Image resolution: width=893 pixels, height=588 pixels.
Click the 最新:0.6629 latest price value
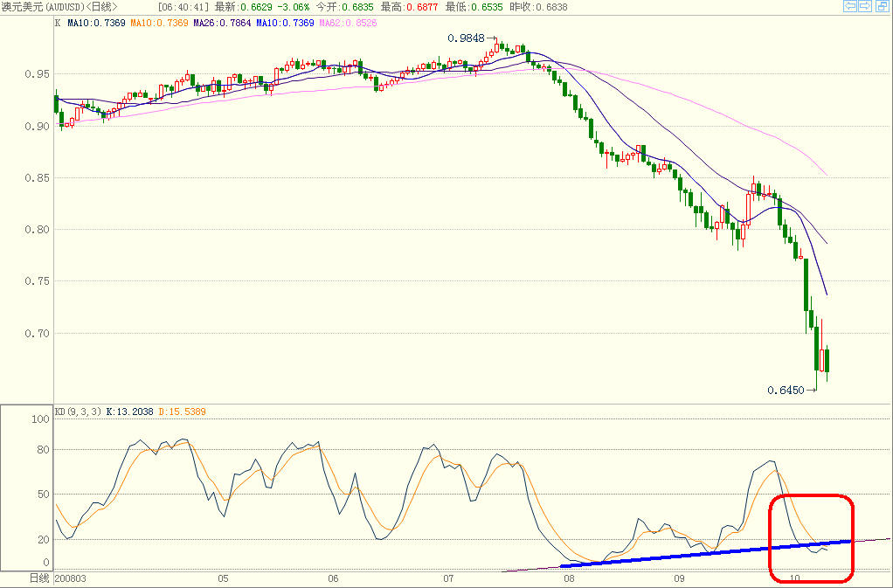coord(244,7)
